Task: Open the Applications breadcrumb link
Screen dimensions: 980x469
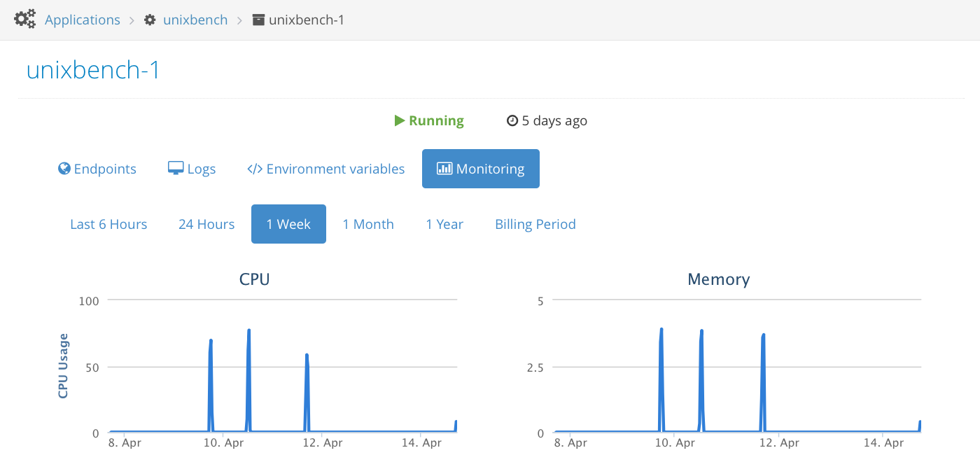Action: pos(83,20)
